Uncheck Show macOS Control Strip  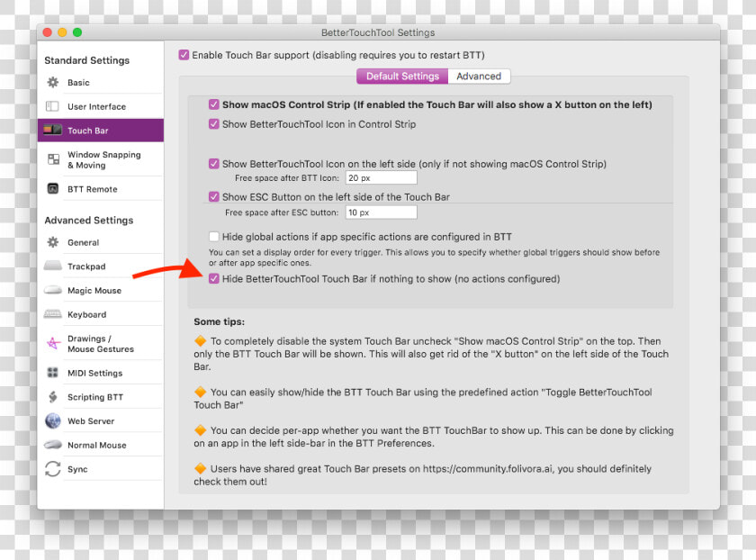[x=214, y=104]
